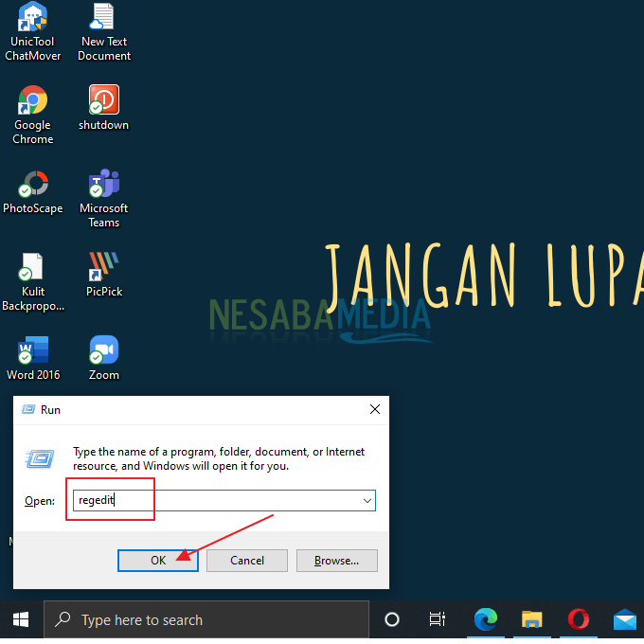This screenshot has height=644, width=644.
Task: Expand the Open combo box dropdown arrow
Action: click(367, 500)
